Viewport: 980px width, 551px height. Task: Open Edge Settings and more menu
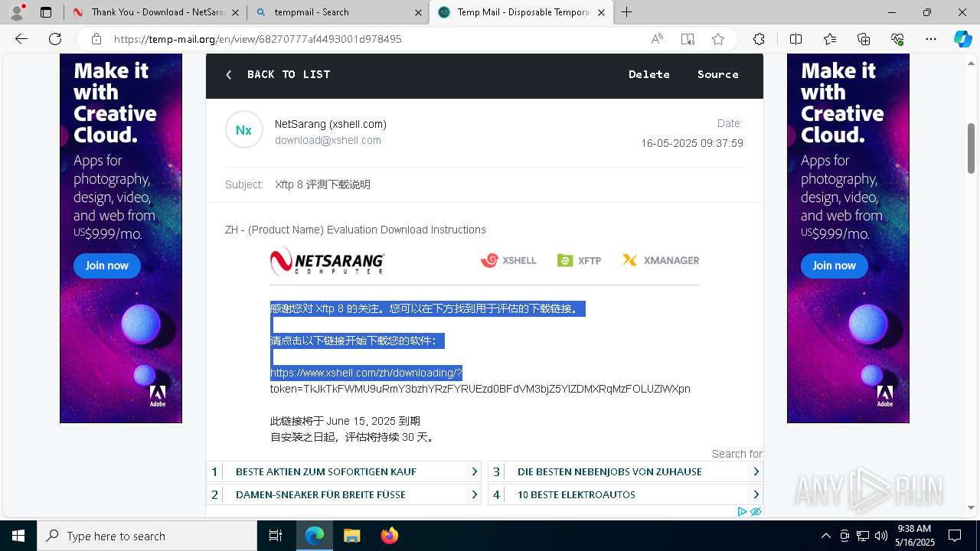(x=931, y=39)
